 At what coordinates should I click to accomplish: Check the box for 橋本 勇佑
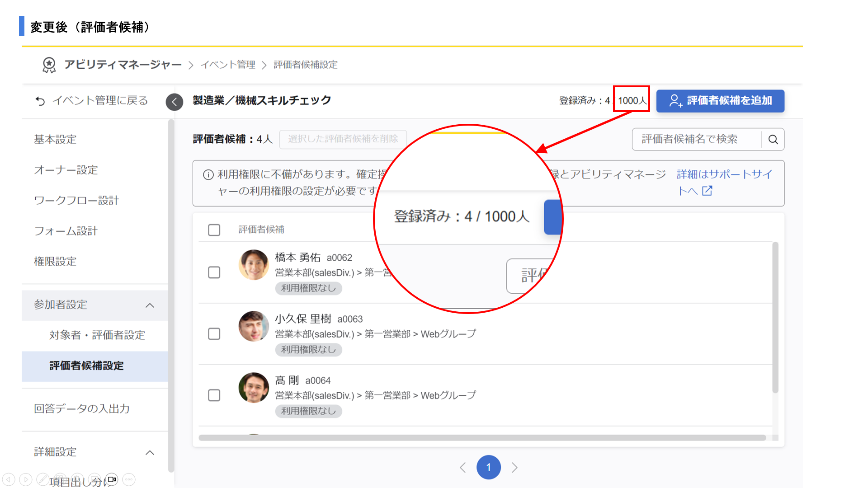click(x=214, y=272)
